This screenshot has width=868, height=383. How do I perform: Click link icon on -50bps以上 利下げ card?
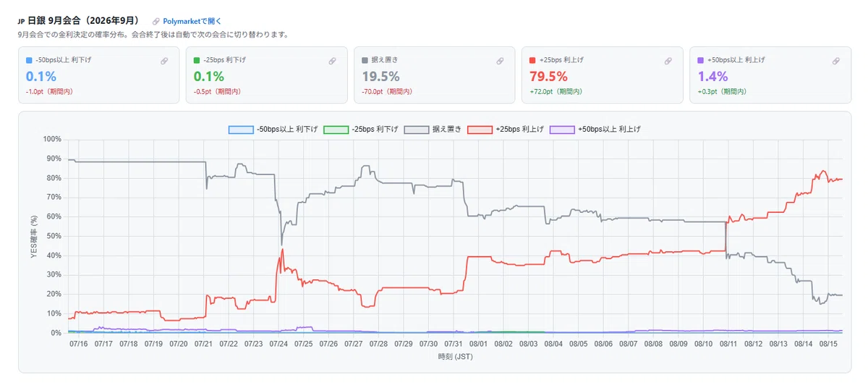[164, 62]
